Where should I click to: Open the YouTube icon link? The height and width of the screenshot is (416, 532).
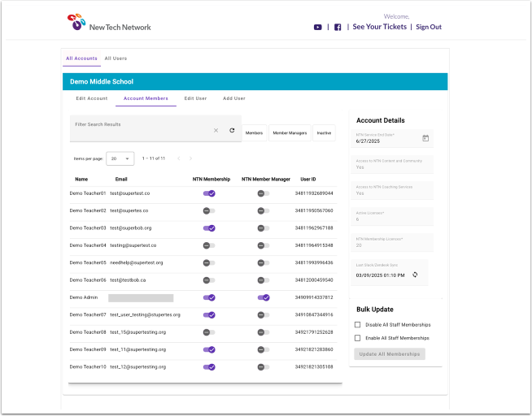(318, 27)
